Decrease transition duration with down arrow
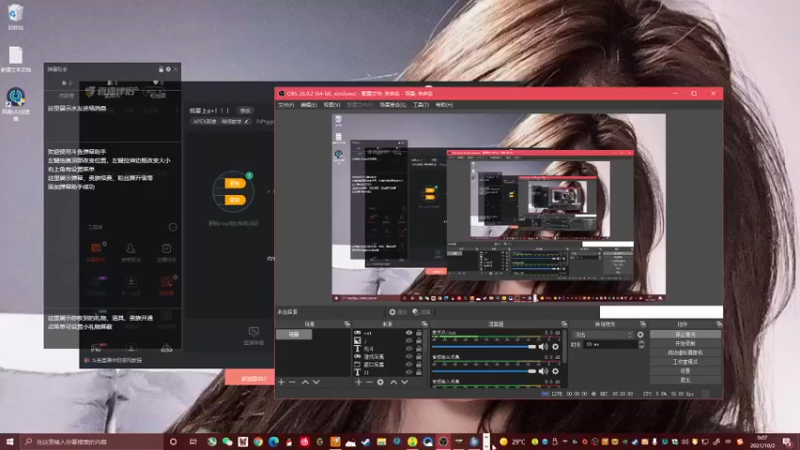Viewport: 800px width, 450px height. tap(641, 347)
